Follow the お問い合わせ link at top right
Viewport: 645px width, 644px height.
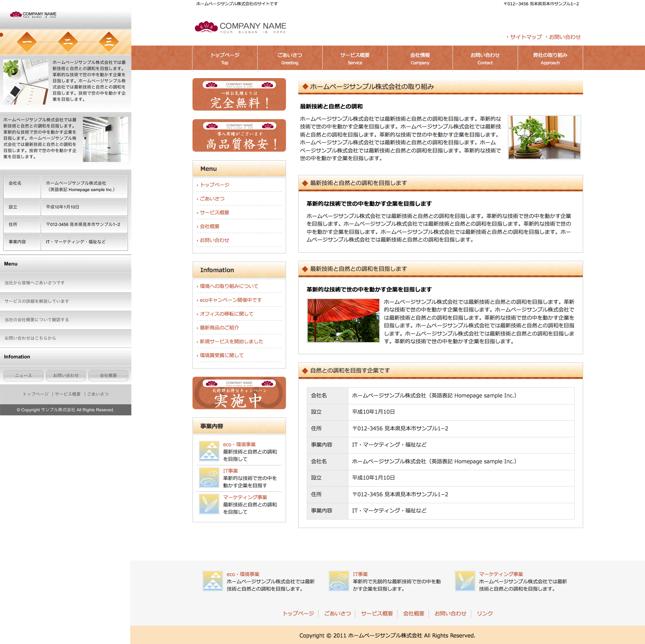(564, 37)
